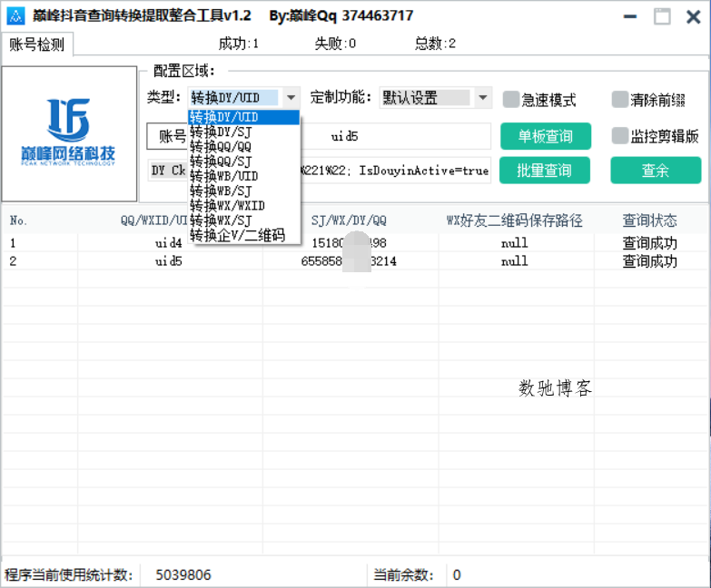Open the 定制功能 dropdown arrow
This screenshot has height=588, width=711.
click(483, 97)
